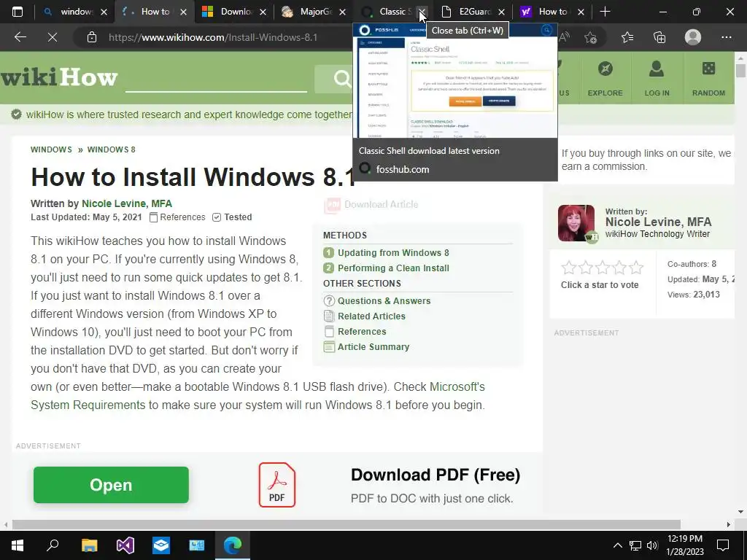Image resolution: width=747 pixels, height=560 pixels.
Task: Click Nicole Levine, MFA name in sidebar
Action: 658,222
